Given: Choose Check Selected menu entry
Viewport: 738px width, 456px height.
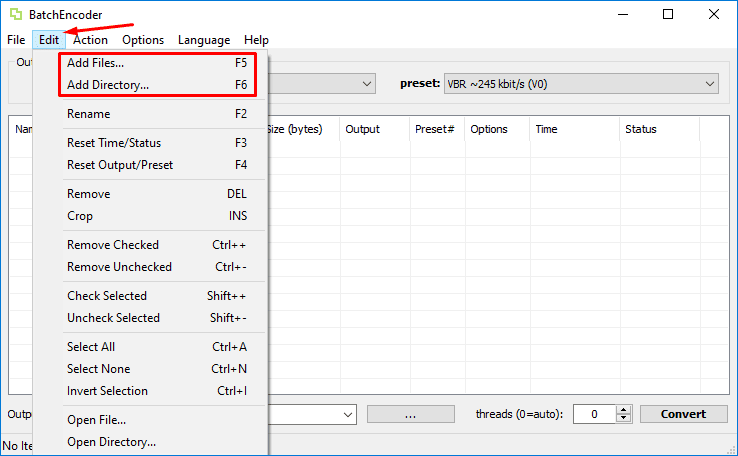Looking at the screenshot, I should 157,296.
